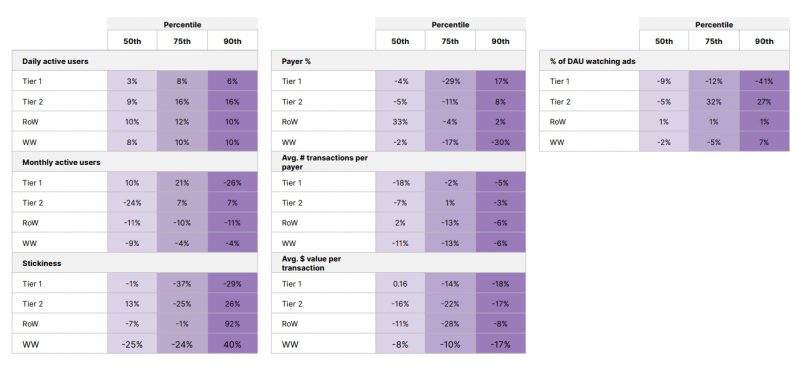Viewport: 800px width, 367px height.
Task: Click Stickiness RoW 90th percentile cell showing 92%
Action: point(233,324)
